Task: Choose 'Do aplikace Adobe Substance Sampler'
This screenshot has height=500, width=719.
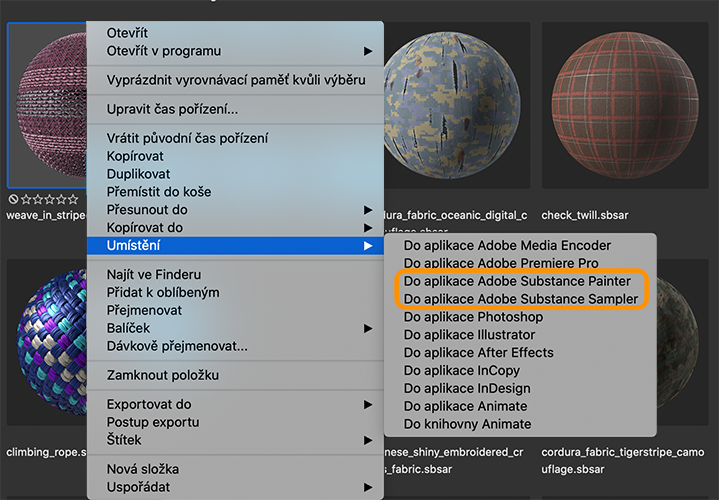Action: [x=520, y=299]
